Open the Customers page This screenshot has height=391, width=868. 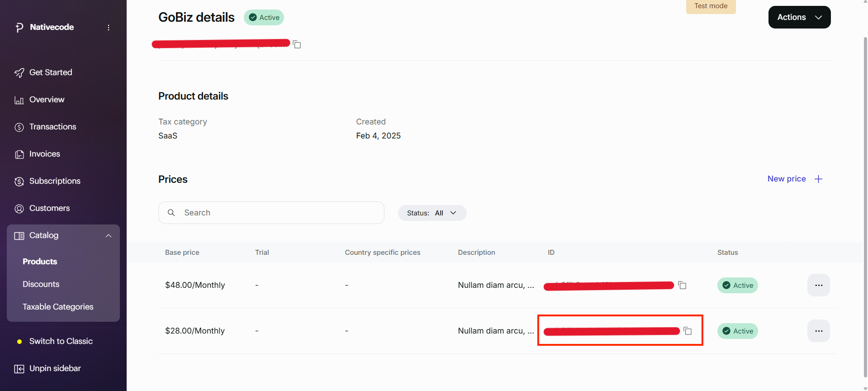point(49,208)
